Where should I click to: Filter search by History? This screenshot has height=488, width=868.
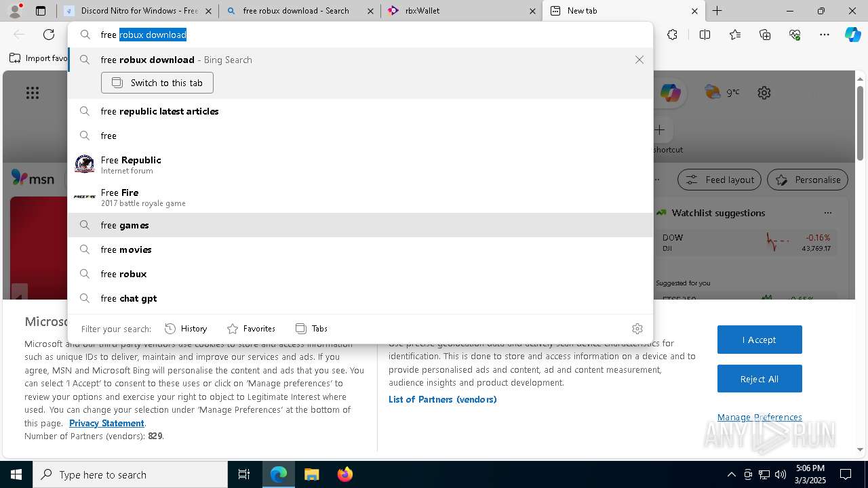pyautogui.click(x=186, y=329)
